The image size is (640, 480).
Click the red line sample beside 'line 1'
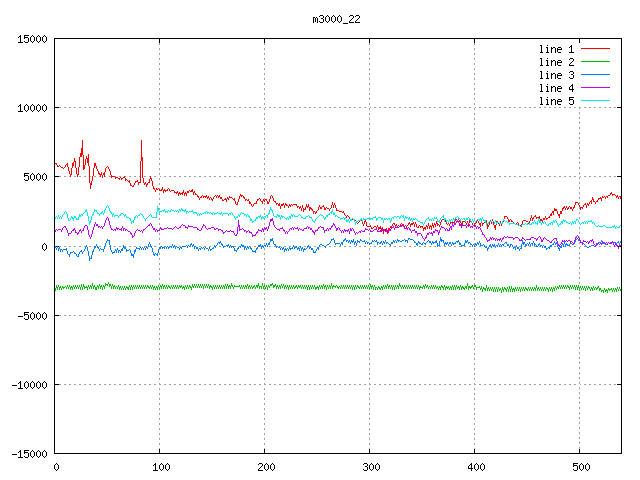tap(595, 49)
